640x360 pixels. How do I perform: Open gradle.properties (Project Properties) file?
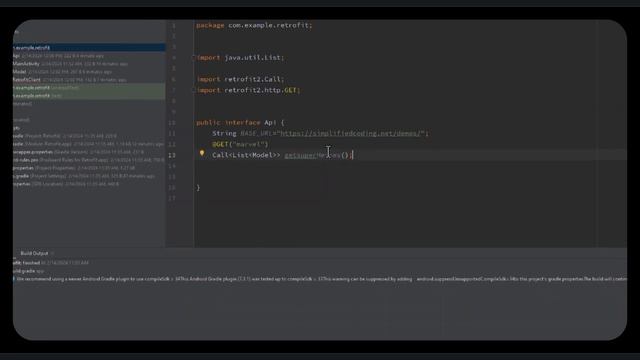coord(89,168)
